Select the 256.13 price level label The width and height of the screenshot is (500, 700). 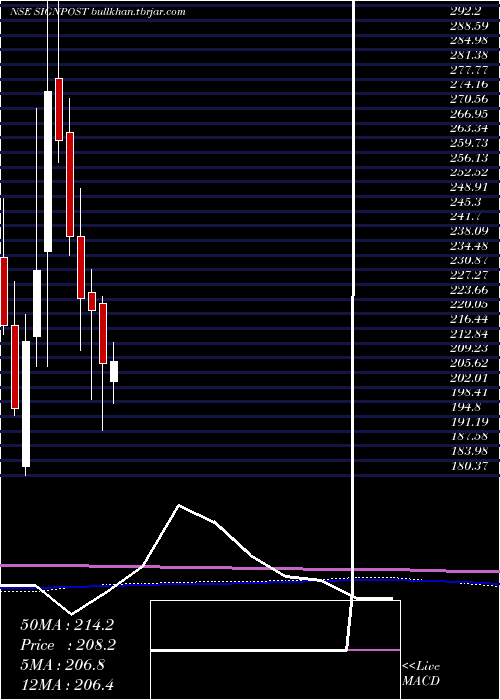click(469, 159)
